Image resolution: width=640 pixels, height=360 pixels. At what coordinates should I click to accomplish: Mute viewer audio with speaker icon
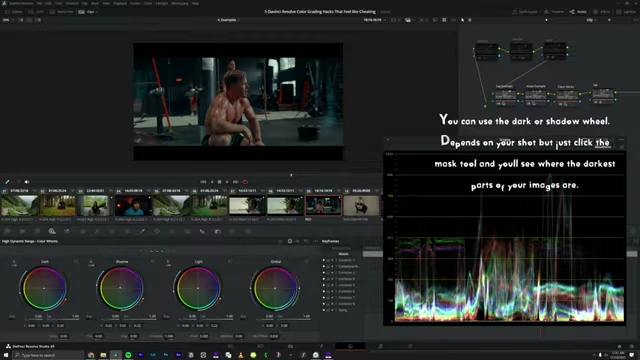27,182
